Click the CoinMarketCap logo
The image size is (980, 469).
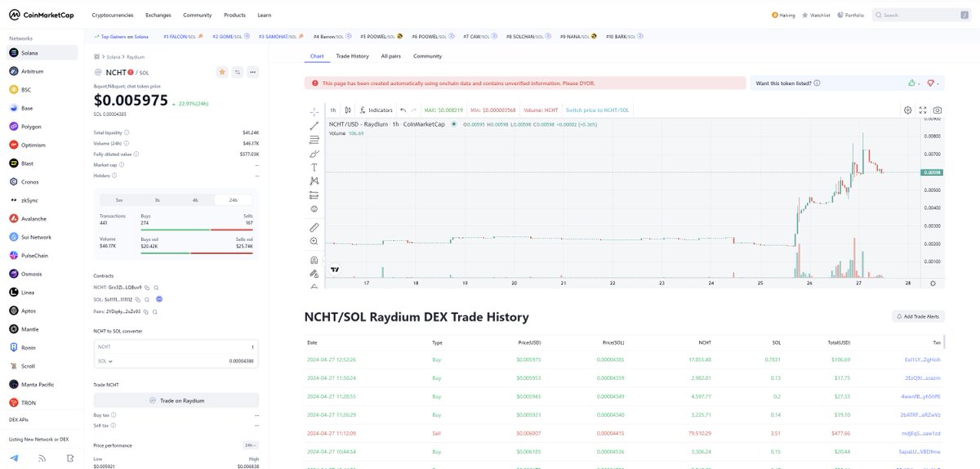[42, 15]
